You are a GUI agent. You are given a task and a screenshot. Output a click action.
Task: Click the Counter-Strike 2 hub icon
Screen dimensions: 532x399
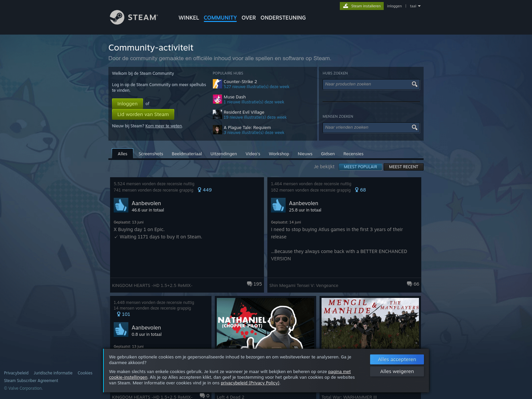(217, 84)
